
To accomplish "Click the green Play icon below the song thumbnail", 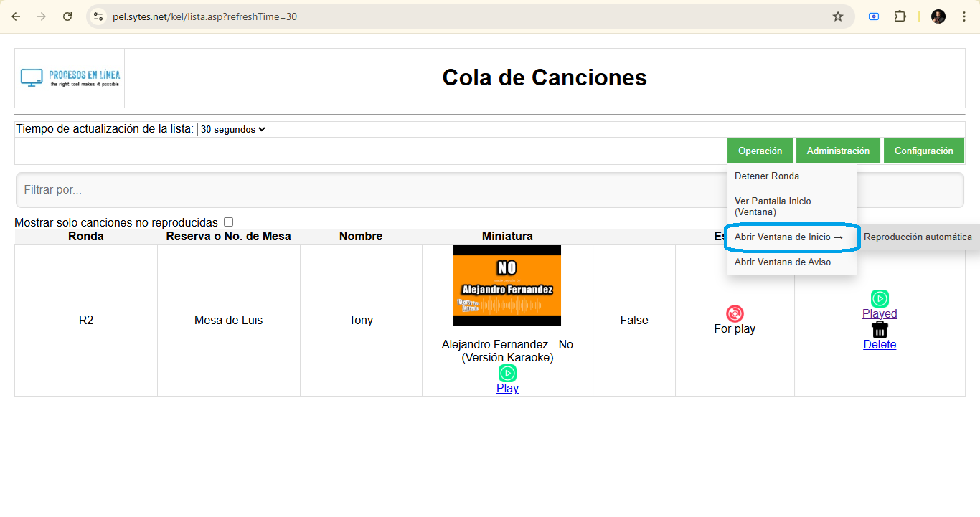I will (x=507, y=374).
